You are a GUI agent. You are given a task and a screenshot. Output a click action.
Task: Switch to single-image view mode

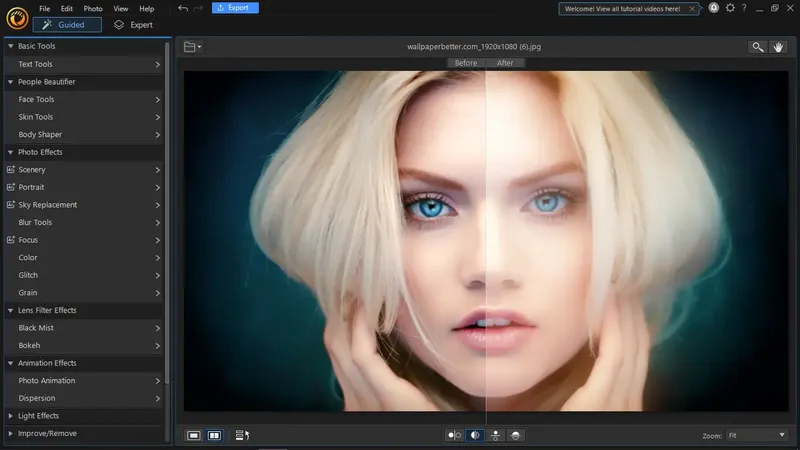tap(194, 435)
